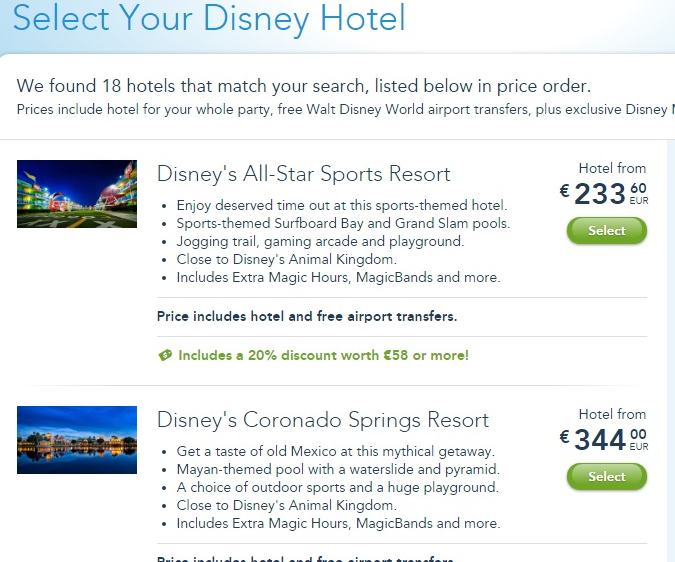This screenshot has width=675, height=562.
Task: Open the Coronado Springs Resort thumbnail photo
Action: tap(77, 440)
